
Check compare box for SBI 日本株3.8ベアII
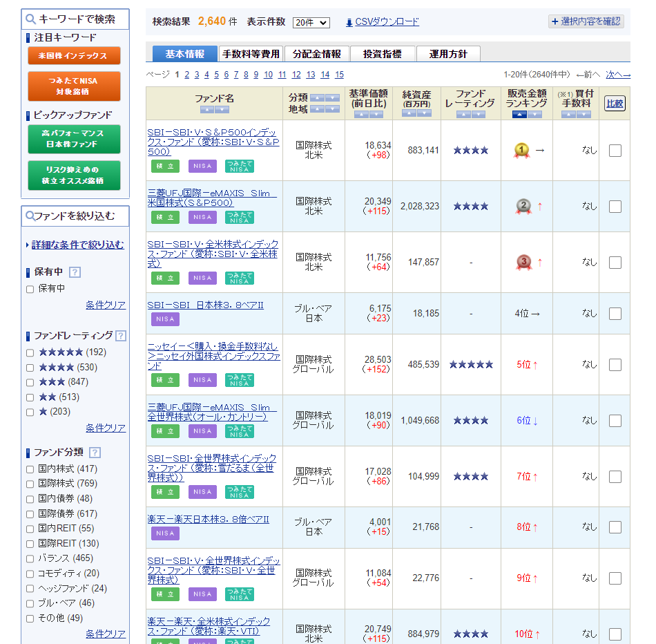tap(615, 314)
